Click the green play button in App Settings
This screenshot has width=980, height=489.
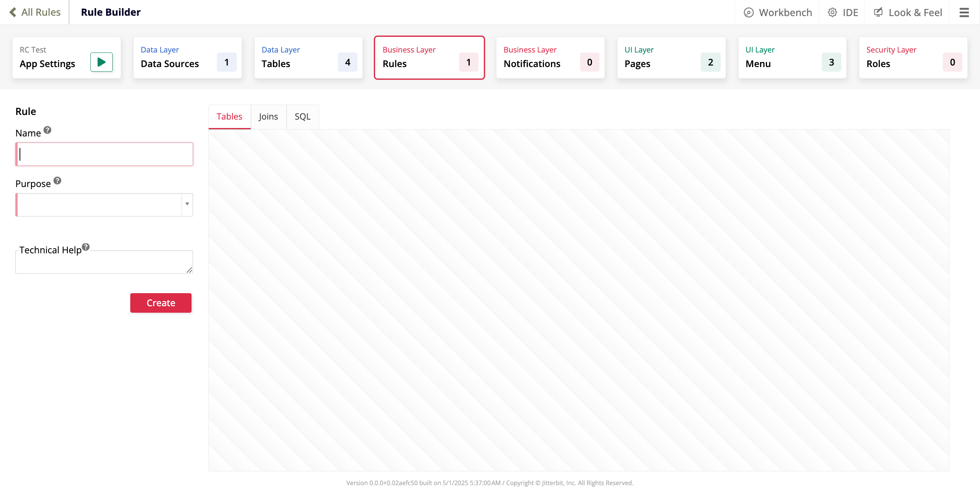click(101, 62)
